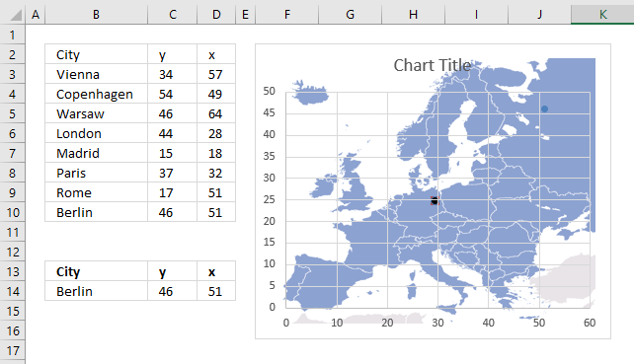634x364 pixels.
Task: Click the 'City' header cell in row 2
Action: coord(96,54)
